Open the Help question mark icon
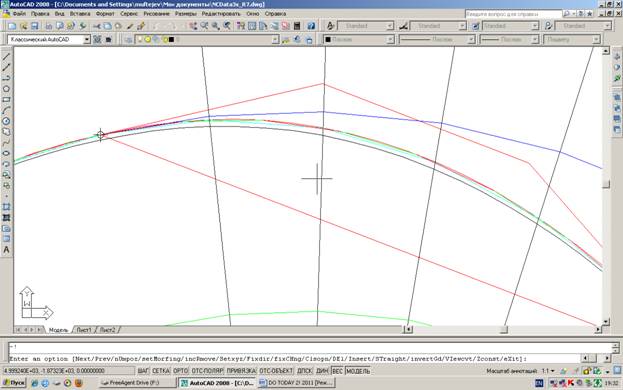The image size is (623, 390). coord(311,26)
